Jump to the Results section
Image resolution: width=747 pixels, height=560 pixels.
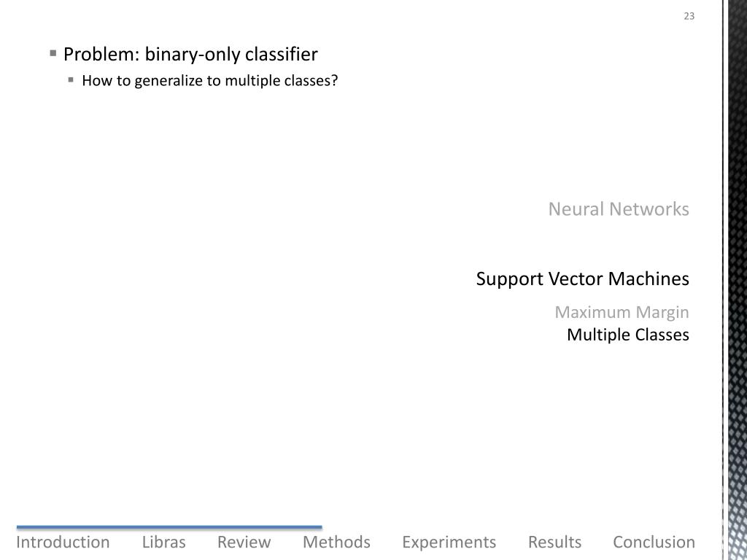pos(554,542)
